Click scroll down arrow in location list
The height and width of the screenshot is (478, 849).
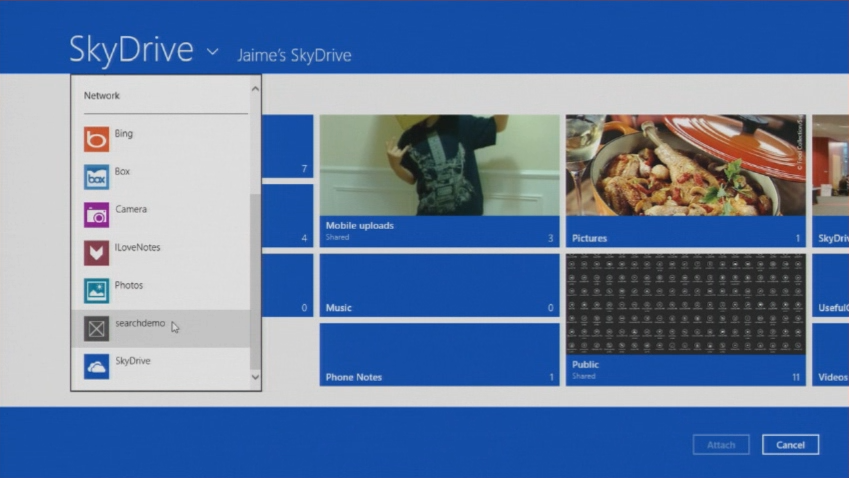coord(256,377)
